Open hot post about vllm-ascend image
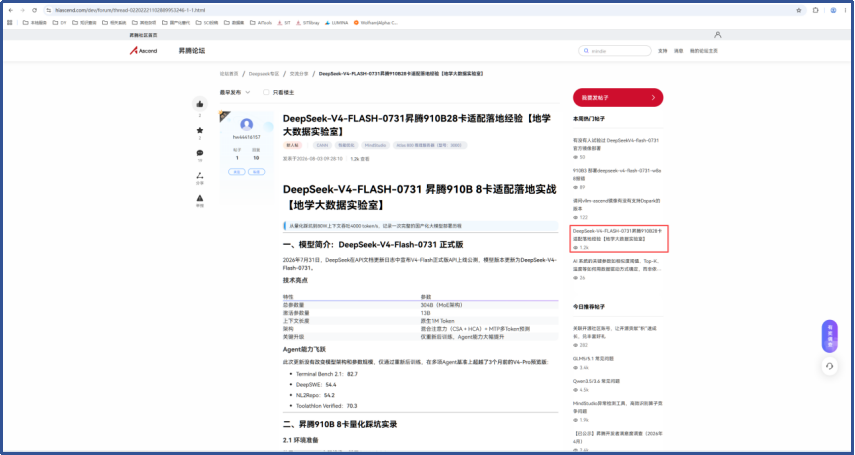Screen dimensions: 855x455 pos(617,205)
